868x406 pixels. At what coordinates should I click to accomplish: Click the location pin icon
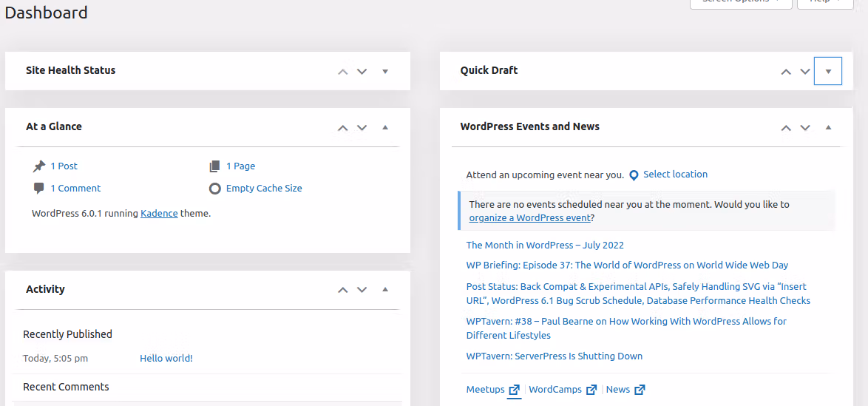point(634,175)
